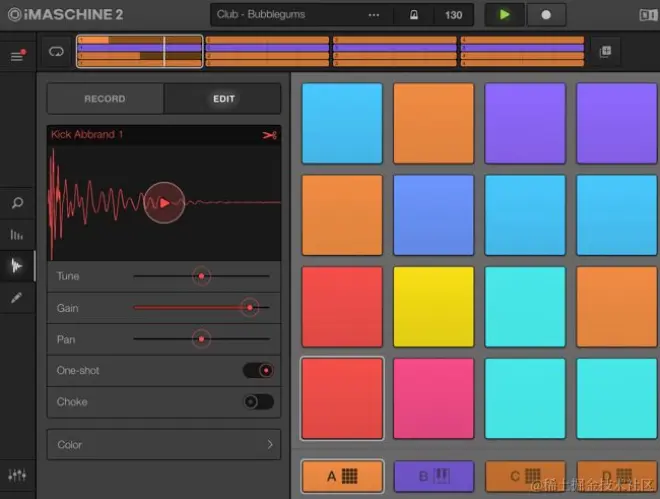Switch to the RECORD tab
This screenshot has height=499, width=660.
point(105,99)
